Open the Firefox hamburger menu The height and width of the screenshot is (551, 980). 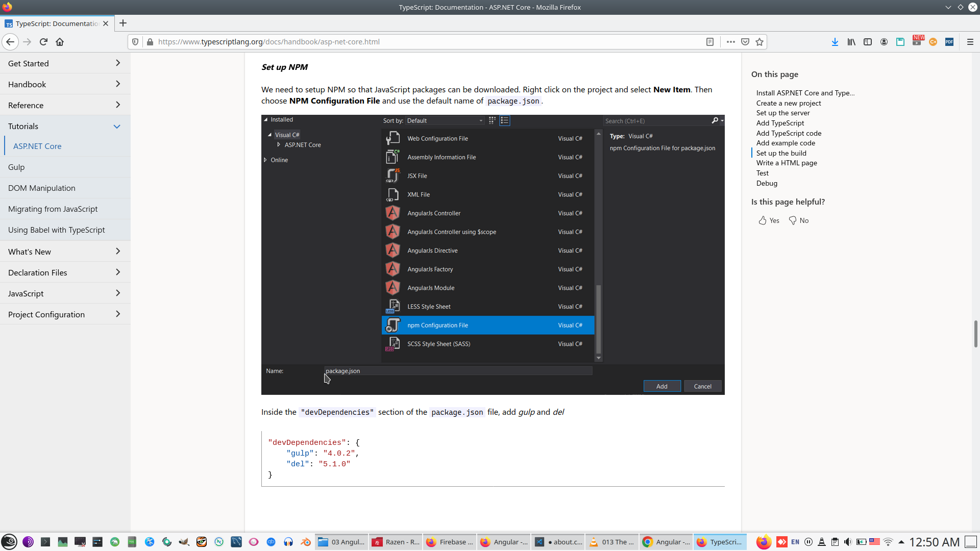tap(970, 42)
